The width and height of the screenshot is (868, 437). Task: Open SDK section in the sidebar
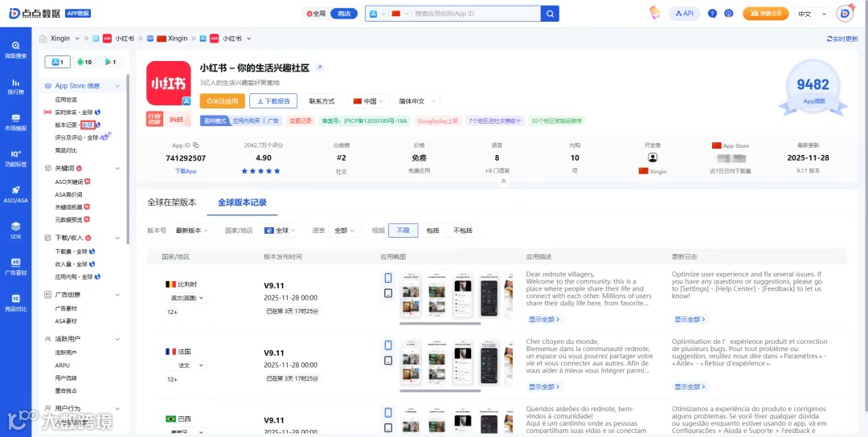pyautogui.click(x=15, y=231)
